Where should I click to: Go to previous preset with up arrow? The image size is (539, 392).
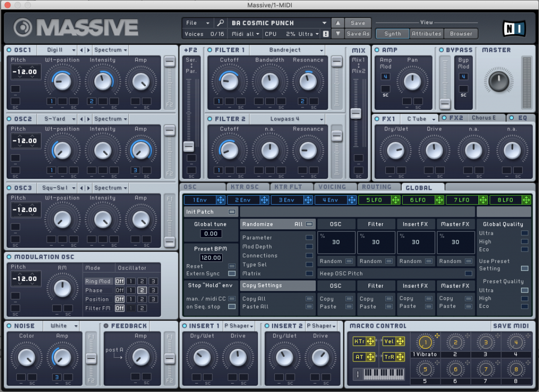pyautogui.click(x=337, y=23)
